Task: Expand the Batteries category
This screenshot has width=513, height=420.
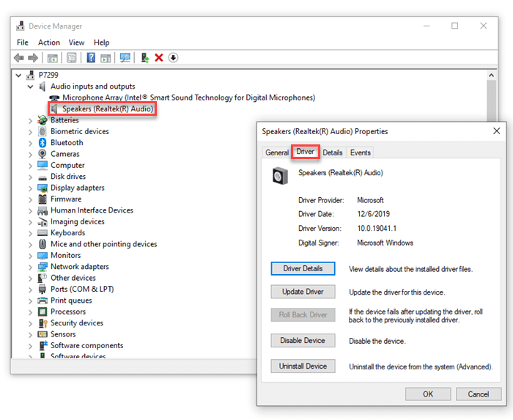Action: click(x=31, y=121)
